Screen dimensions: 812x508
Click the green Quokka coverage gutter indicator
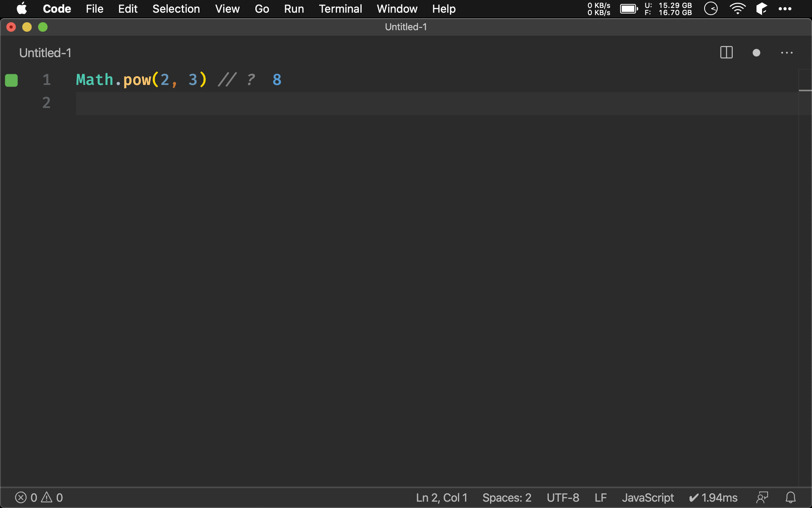(11, 80)
